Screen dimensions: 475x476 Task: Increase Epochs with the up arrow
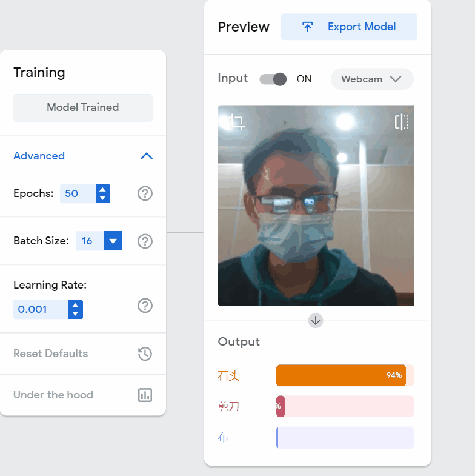pyautogui.click(x=103, y=189)
